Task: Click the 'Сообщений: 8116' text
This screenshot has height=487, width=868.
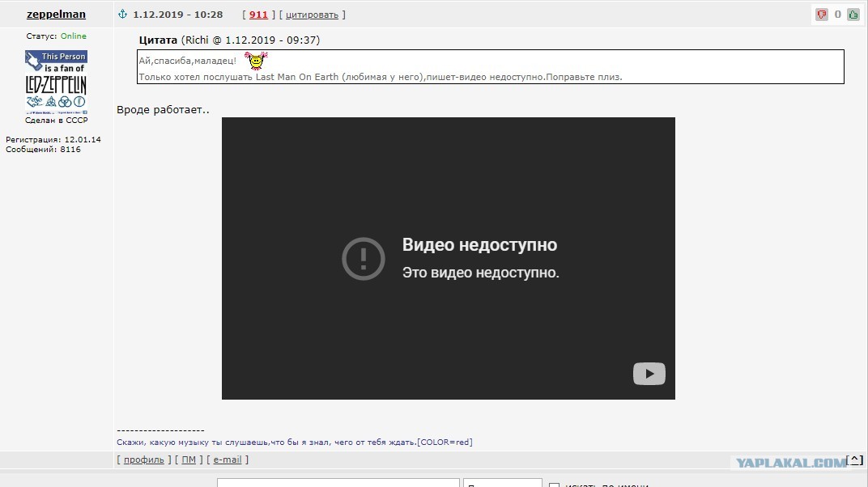Action: pos(43,149)
